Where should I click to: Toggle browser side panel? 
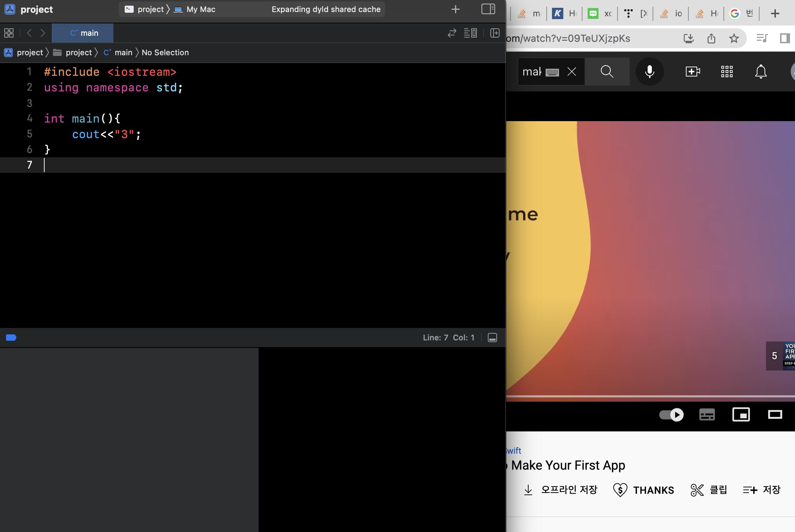[x=785, y=38]
